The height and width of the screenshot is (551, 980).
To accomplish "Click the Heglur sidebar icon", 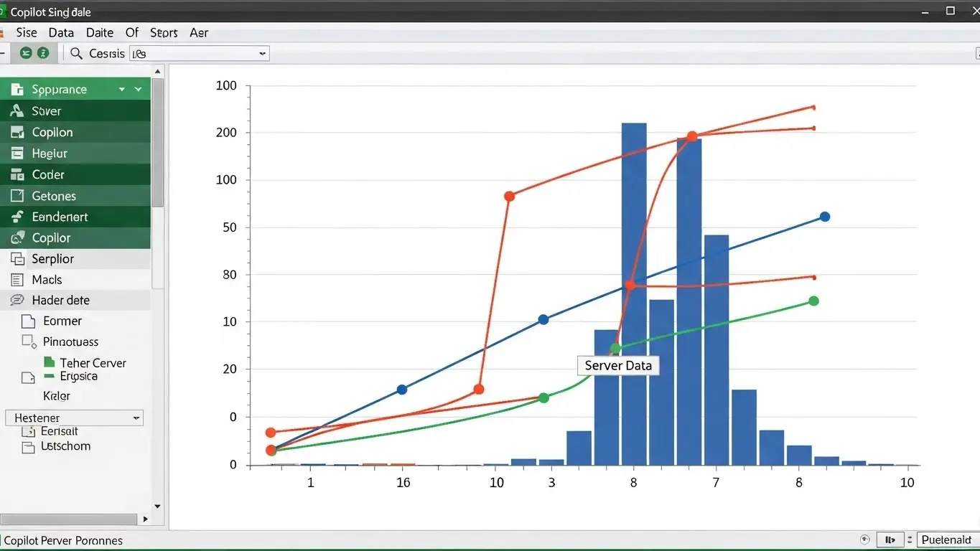I will (17, 154).
